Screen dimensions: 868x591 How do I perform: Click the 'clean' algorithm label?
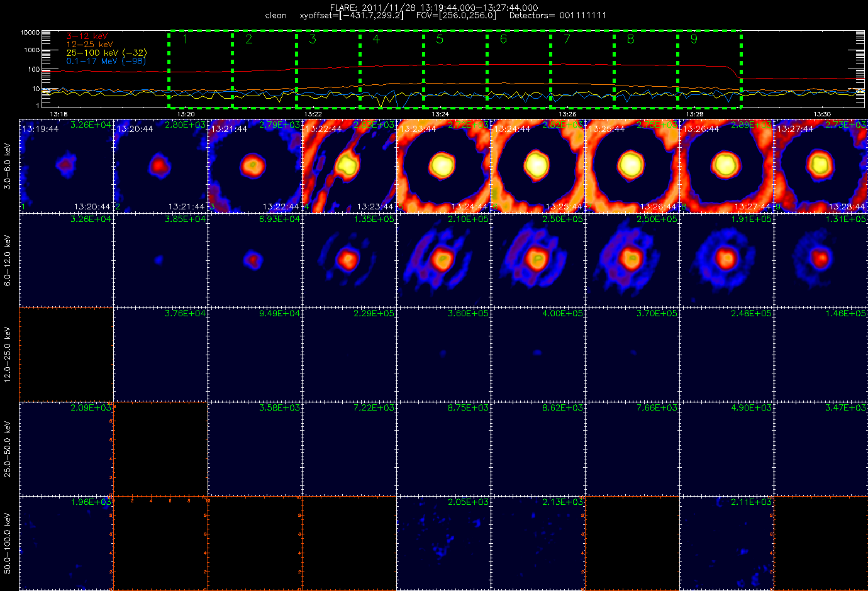pos(275,16)
